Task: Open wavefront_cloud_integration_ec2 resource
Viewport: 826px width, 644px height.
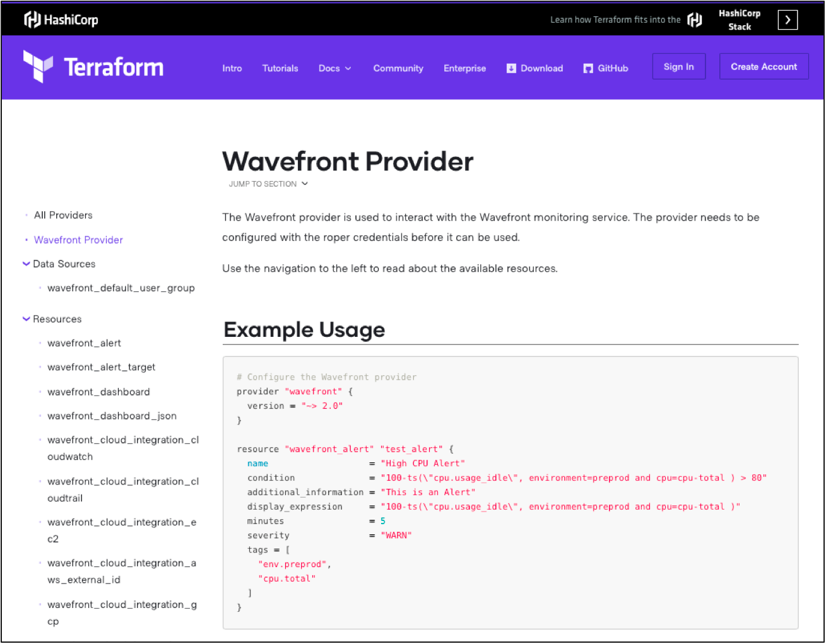Action: 122,530
